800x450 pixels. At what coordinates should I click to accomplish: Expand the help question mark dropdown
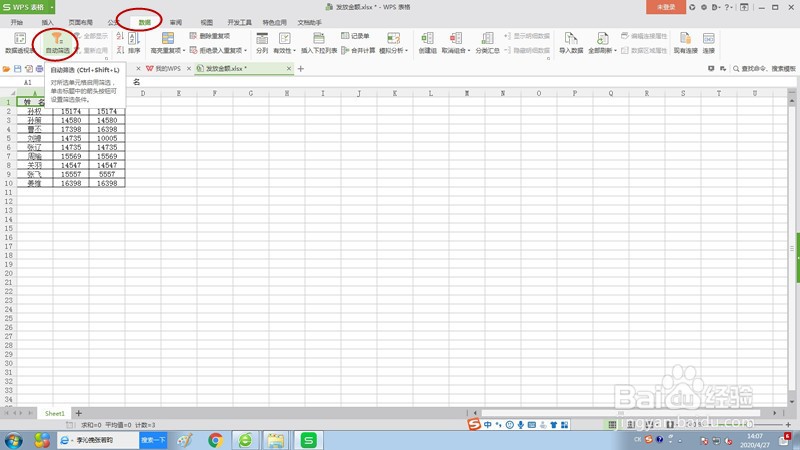pyautogui.click(x=733, y=7)
